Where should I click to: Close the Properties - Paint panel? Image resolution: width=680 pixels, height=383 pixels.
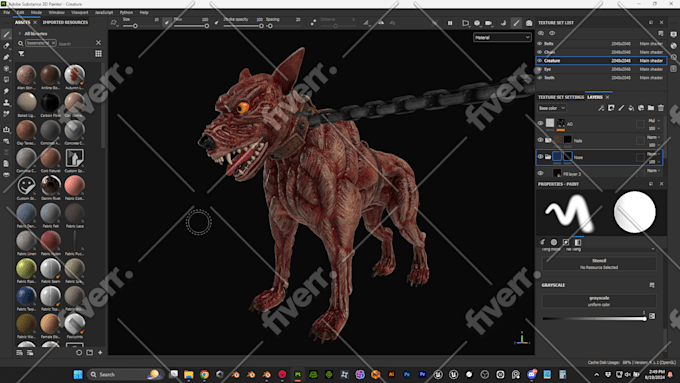point(661,184)
